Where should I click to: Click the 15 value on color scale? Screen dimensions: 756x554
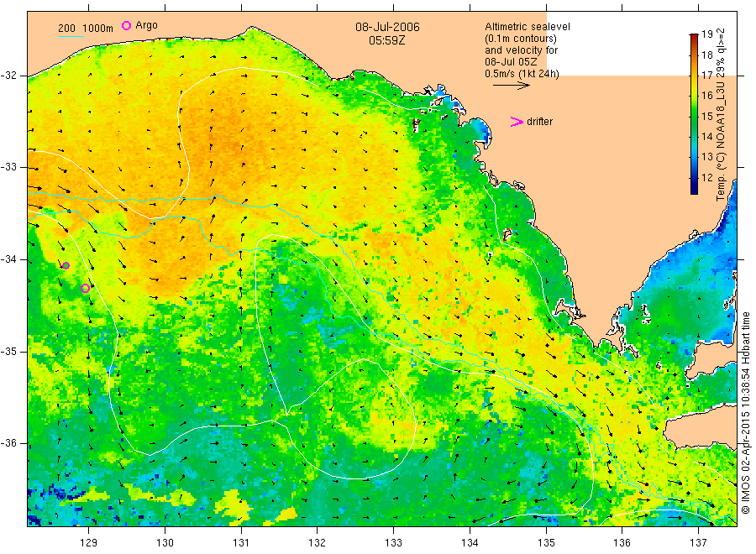[x=706, y=116]
